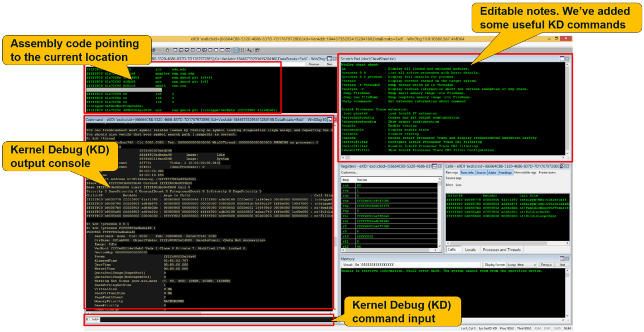Viewport: 644px width, 332px height.
Task: Click the KD command input field
Action: [x=216, y=319]
